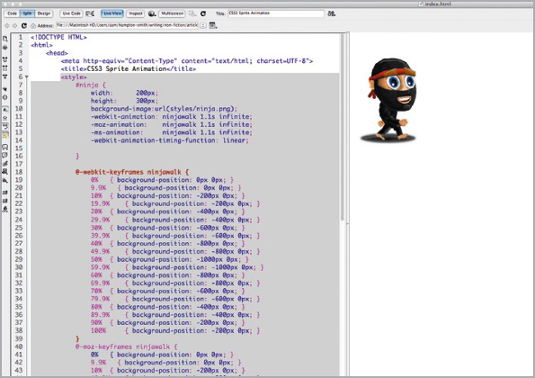
Task: Click the Expand All icon
Action: tap(5, 77)
